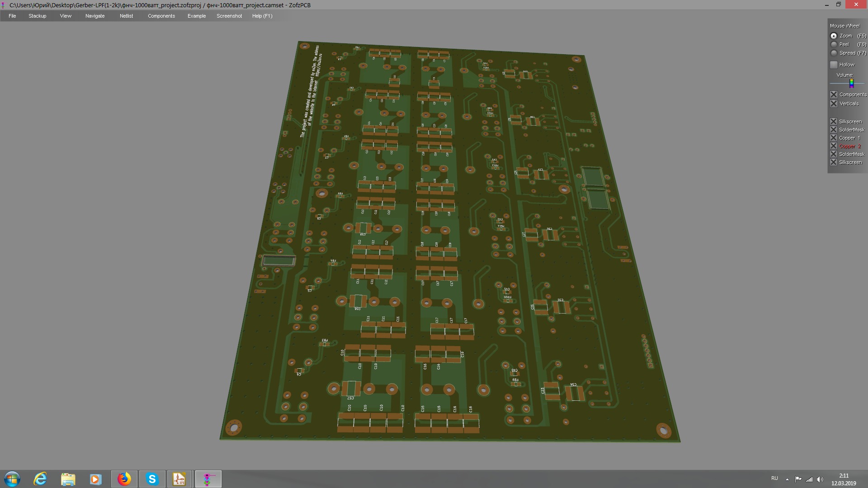
Task: Click the Volume rainbow slider handle
Action: tap(851, 83)
